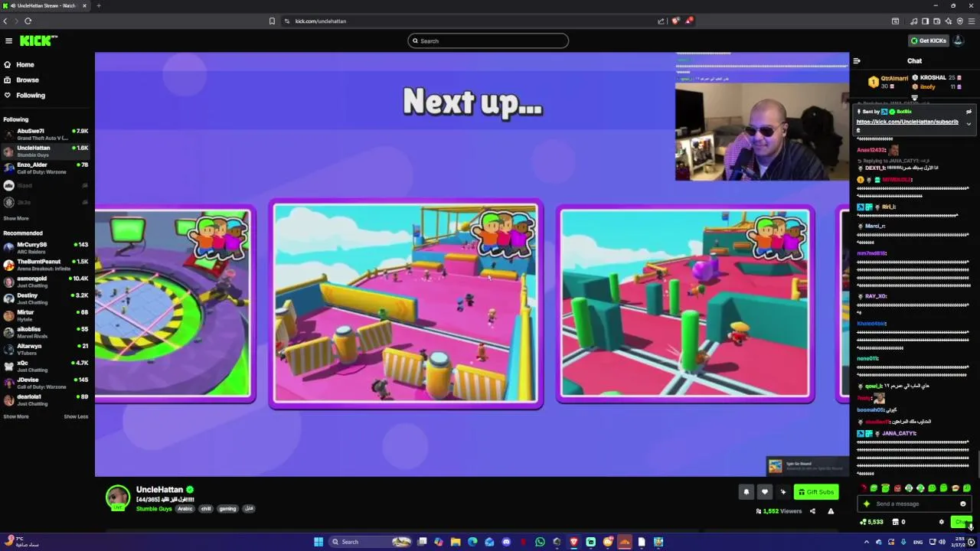
Task: Open volume control in system tray
Action: (x=942, y=542)
